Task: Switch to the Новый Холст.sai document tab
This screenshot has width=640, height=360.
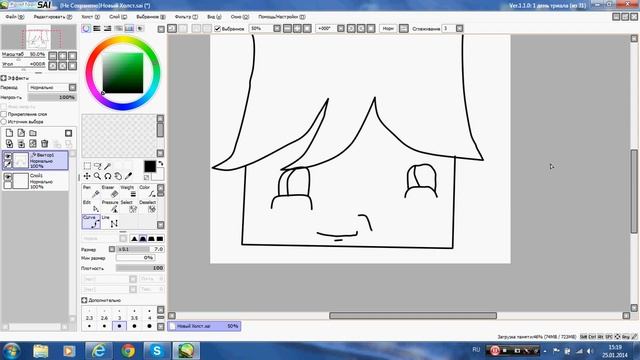Action: point(204,326)
